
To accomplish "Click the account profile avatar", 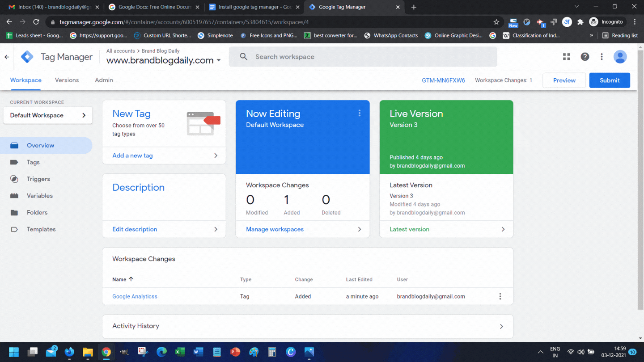I will coord(620,57).
